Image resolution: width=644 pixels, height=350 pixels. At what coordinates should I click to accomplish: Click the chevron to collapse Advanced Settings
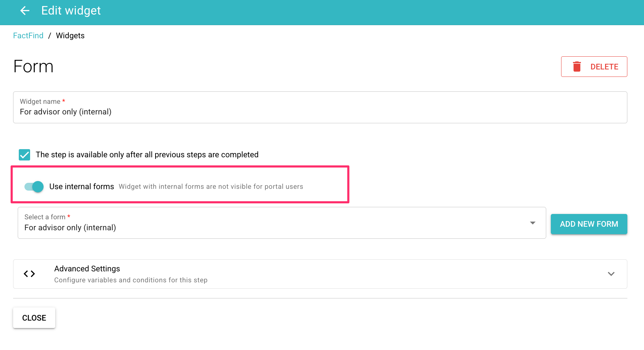tap(611, 274)
